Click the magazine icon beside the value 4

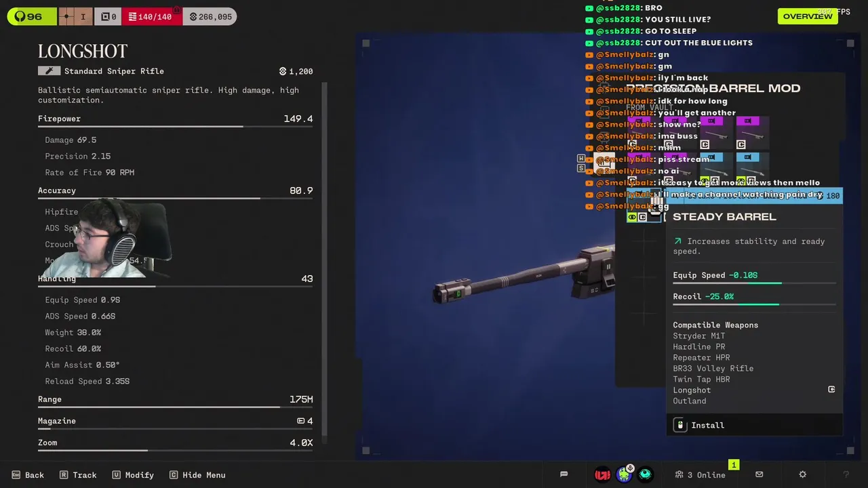coord(300,421)
